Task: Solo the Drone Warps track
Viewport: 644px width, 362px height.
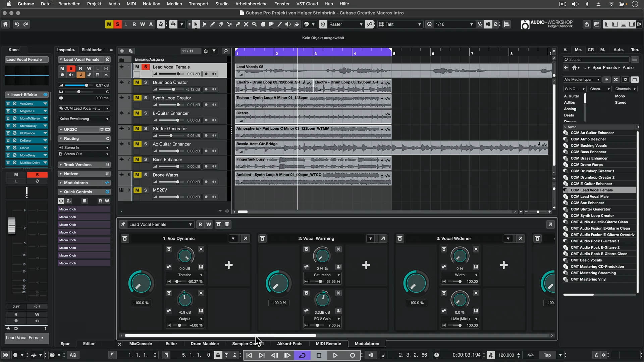Action: (x=146, y=175)
